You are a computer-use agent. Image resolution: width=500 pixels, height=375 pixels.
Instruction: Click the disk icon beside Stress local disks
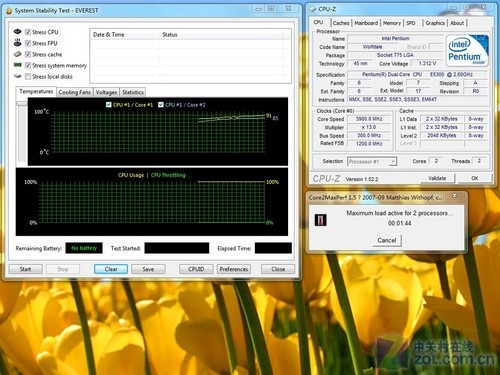[x=18, y=76]
